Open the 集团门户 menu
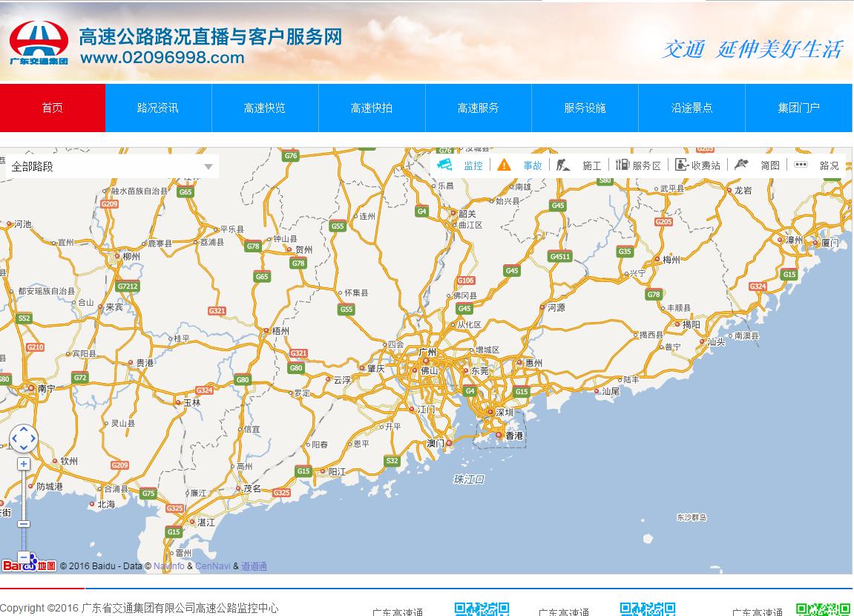This screenshot has height=616, width=854. [798, 108]
